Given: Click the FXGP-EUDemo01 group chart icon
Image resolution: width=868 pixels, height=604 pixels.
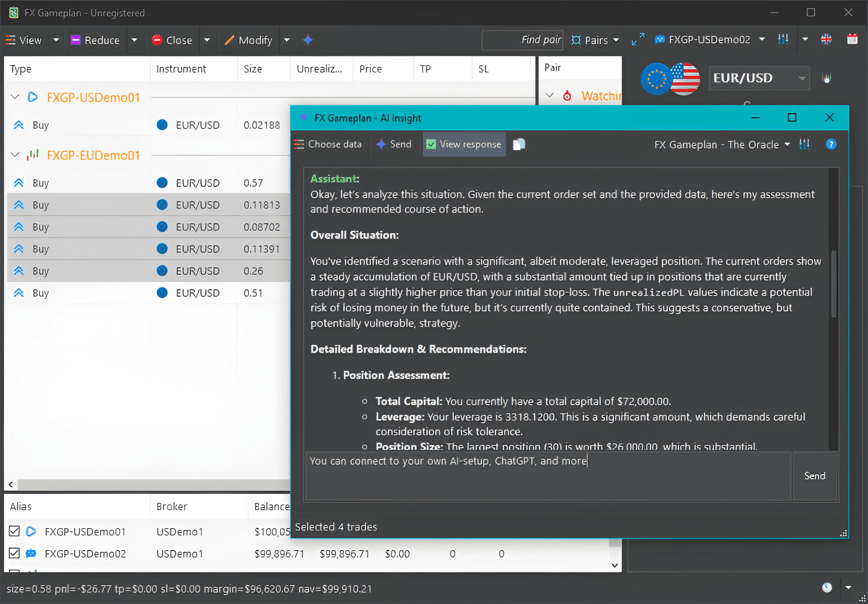Looking at the screenshot, I should [x=33, y=155].
